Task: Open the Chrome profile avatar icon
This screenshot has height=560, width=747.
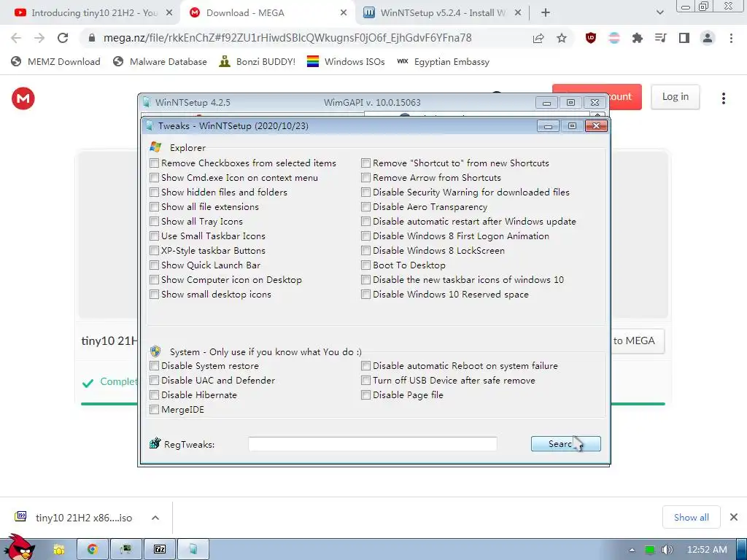Action: click(708, 38)
